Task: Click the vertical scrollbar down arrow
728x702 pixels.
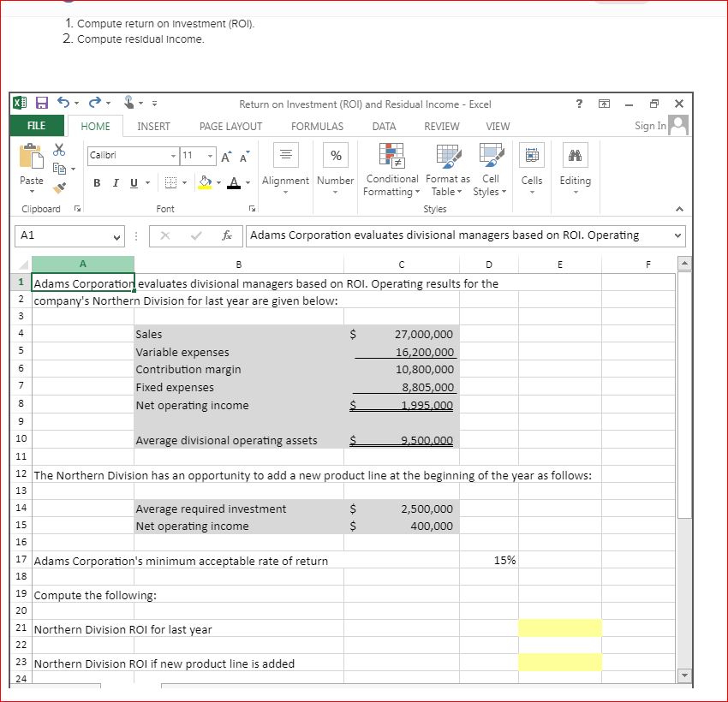Action: tap(684, 675)
